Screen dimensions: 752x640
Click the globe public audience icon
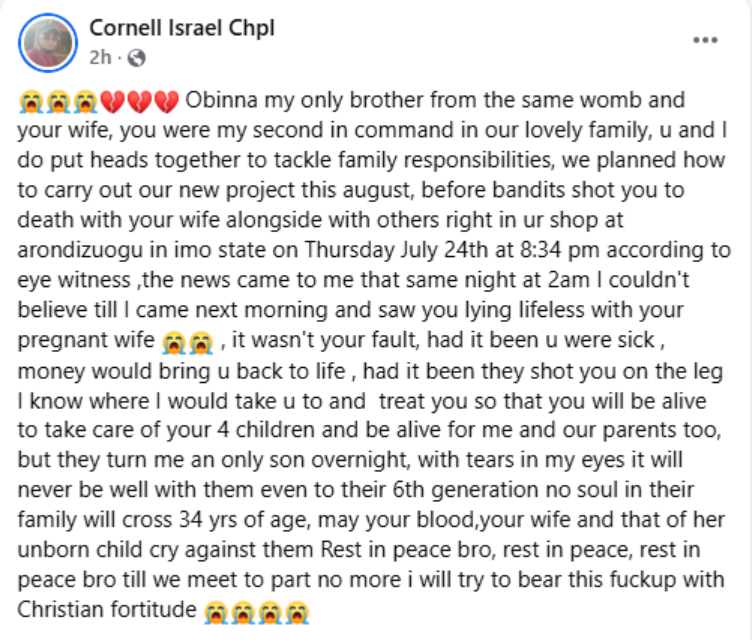(137, 57)
